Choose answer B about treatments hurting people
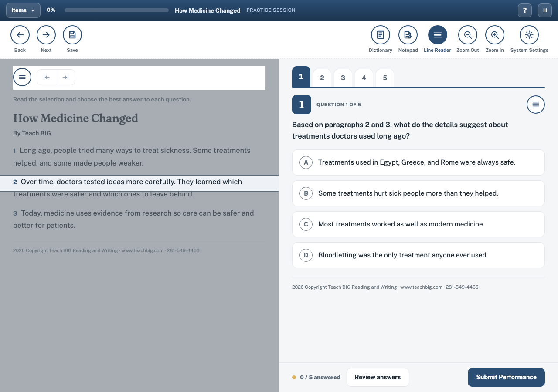 pos(418,193)
